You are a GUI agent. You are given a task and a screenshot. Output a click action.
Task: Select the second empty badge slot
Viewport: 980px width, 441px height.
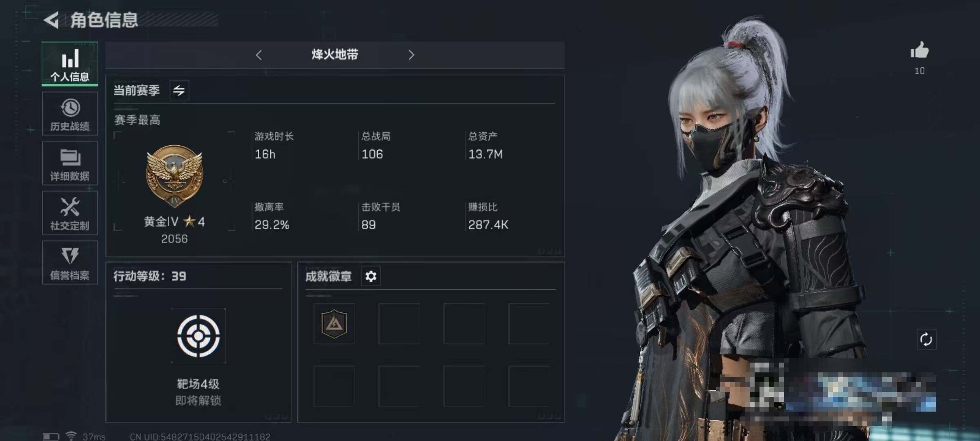tap(399, 324)
